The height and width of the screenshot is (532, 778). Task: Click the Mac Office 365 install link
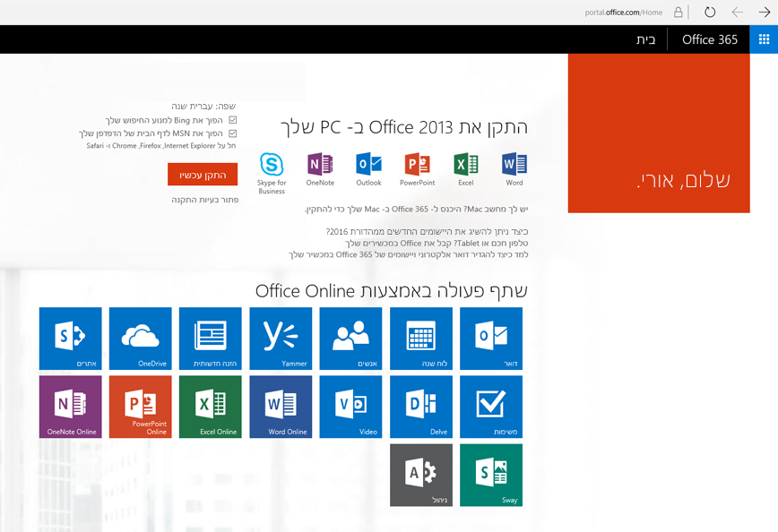click(x=416, y=210)
